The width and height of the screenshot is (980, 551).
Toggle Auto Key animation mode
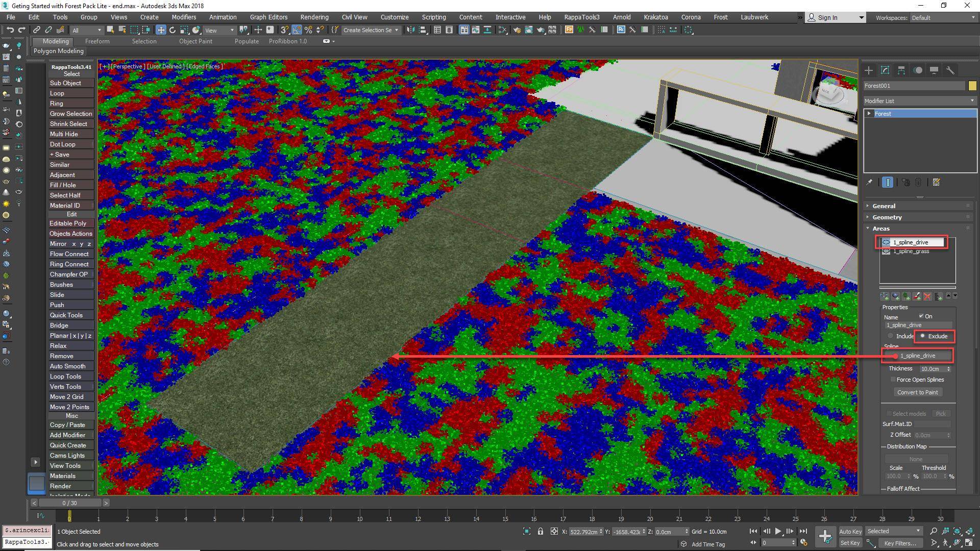pyautogui.click(x=850, y=531)
